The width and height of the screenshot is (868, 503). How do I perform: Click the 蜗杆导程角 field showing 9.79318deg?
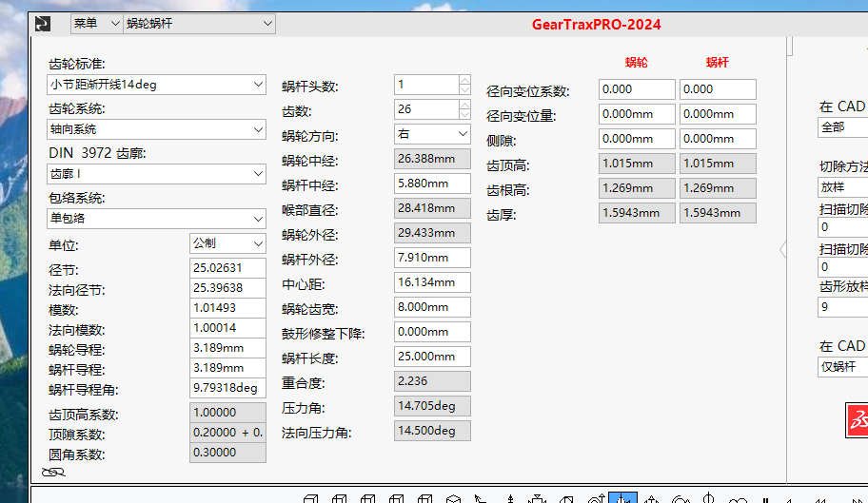[227, 388]
